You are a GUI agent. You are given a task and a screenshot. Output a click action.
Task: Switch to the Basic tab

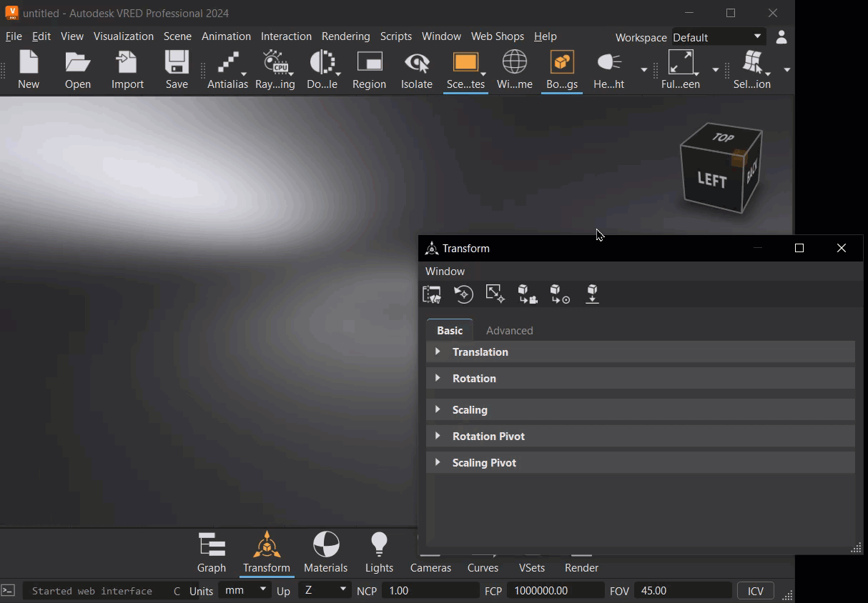coord(450,330)
